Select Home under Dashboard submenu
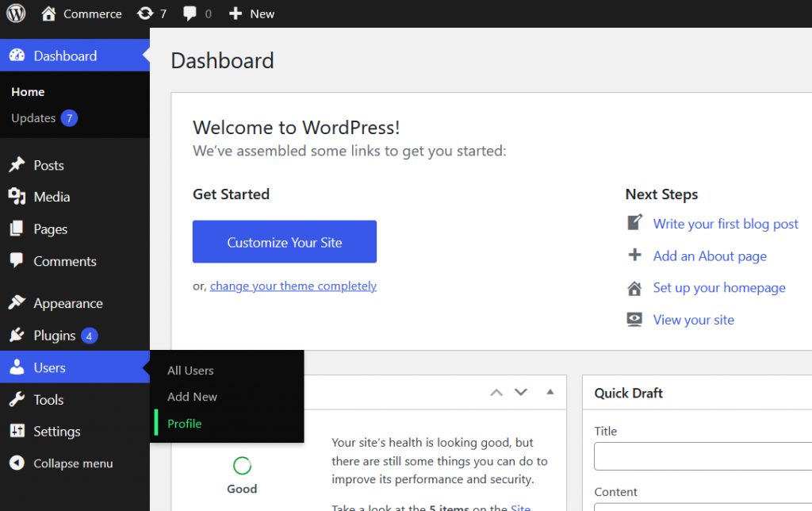812x511 pixels. pyautogui.click(x=28, y=92)
